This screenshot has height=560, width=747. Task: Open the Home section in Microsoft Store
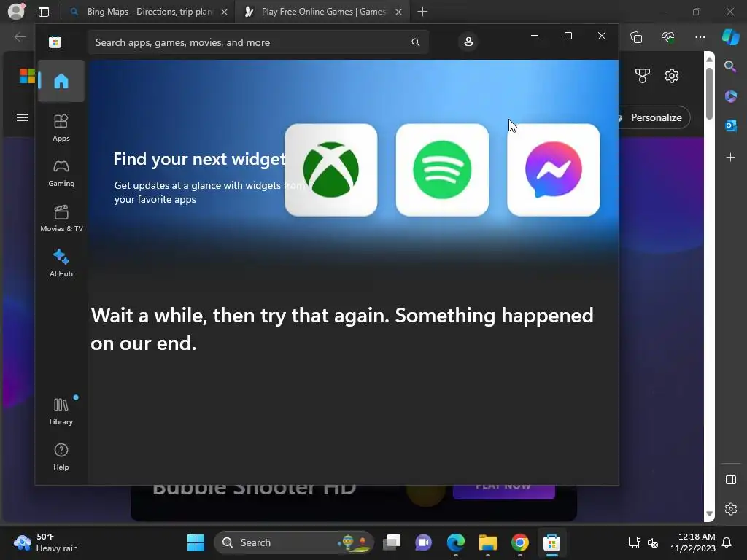pyautogui.click(x=61, y=81)
